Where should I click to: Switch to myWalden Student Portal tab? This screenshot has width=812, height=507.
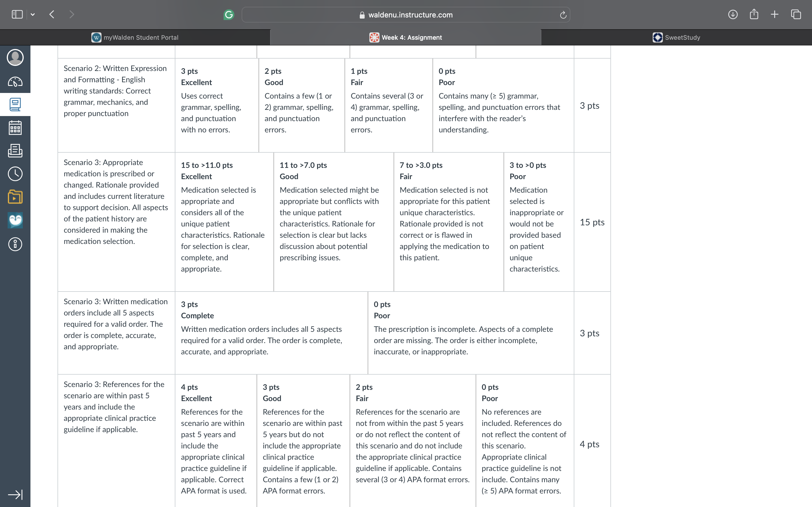coord(135,37)
